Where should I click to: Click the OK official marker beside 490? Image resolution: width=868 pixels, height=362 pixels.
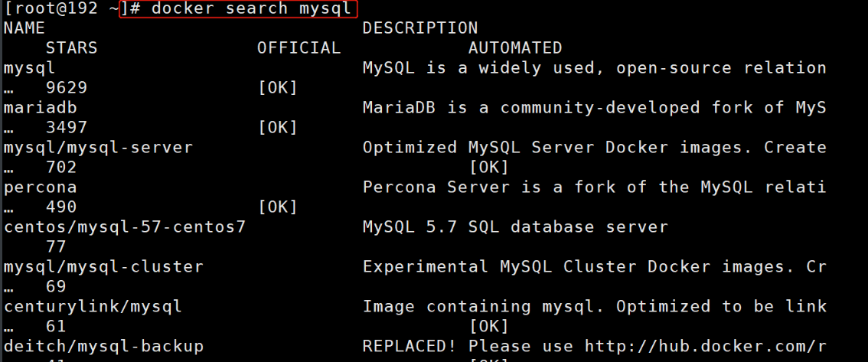(277, 207)
